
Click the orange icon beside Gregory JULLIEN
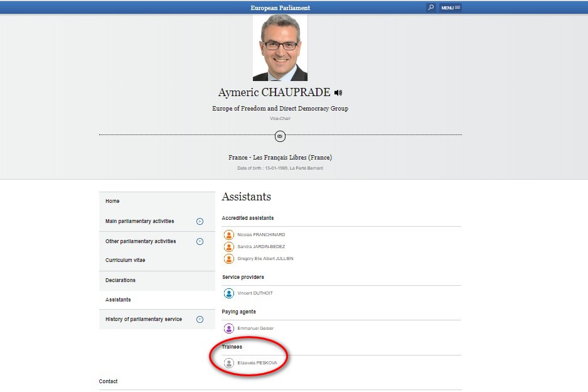point(229,259)
